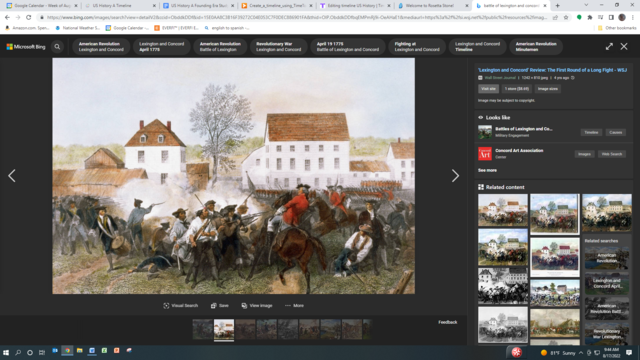The image size is (640, 360).
Task: Click the share page icon in address bar
Action: (555, 18)
